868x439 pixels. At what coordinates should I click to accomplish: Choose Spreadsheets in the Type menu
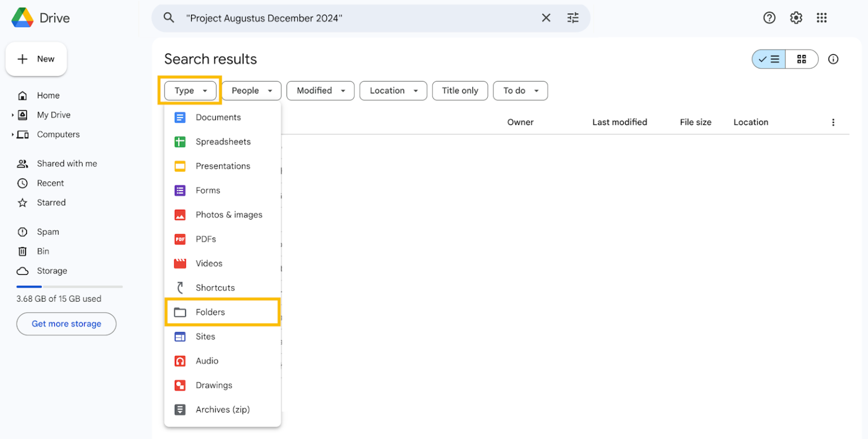pyautogui.click(x=222, y=142)
